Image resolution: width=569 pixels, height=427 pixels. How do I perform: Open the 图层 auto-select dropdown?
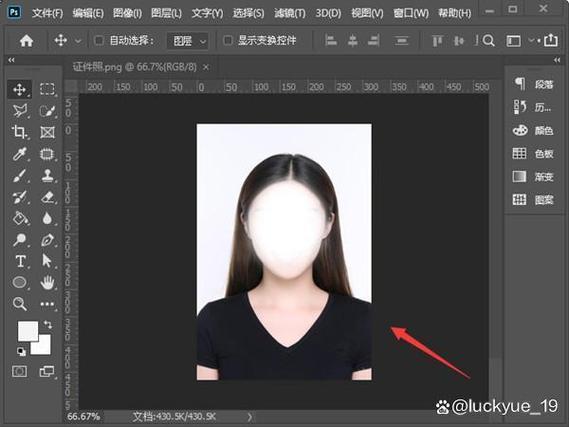coord(188,41)
